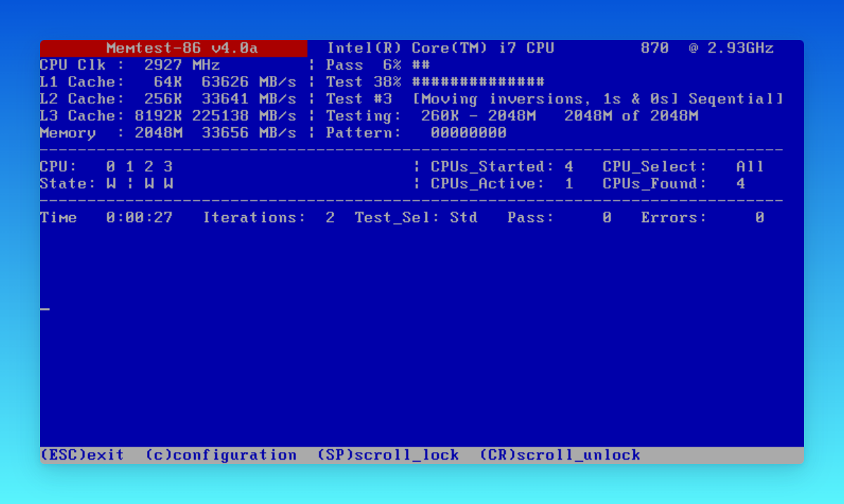Click the Pattern value 00000000
Viewport: 844px width, 504px height.
click(468, 133)
